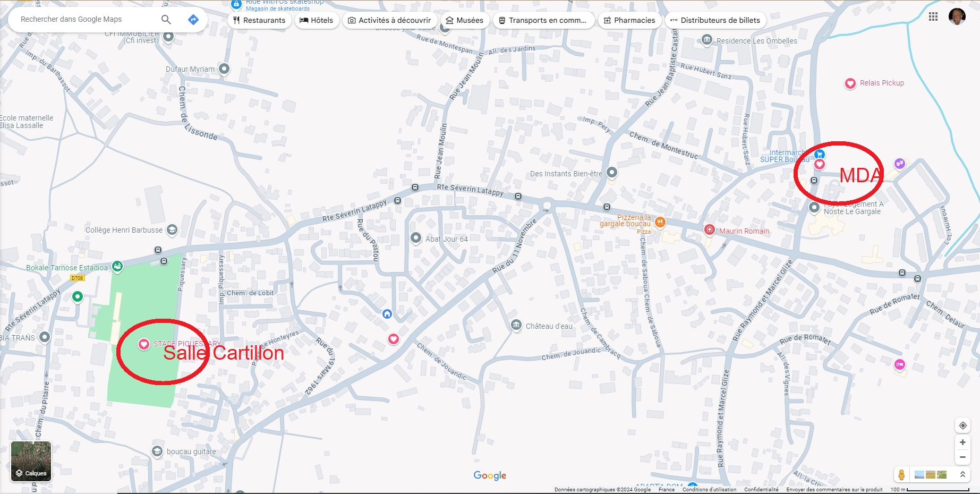This screenshot has height=494, width=980.
Task: Open the Conditions d'utilisation link
Action: click(709, 490)
